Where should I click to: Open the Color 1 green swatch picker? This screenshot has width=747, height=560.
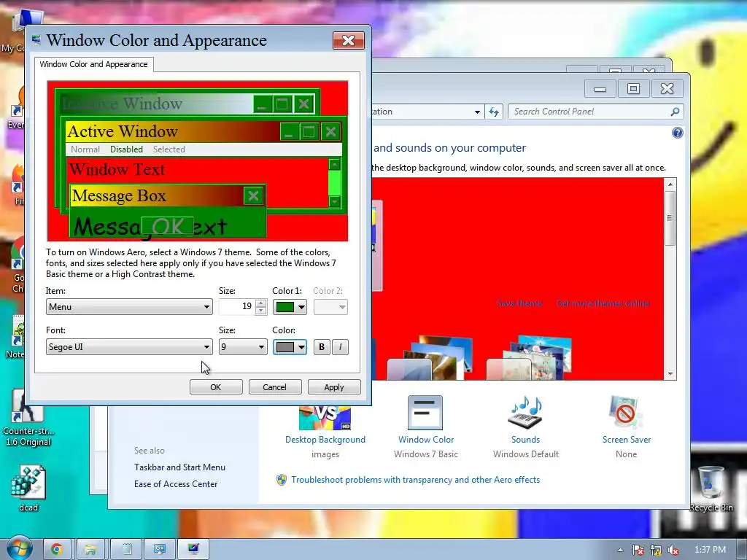click(x=290, y=307)
